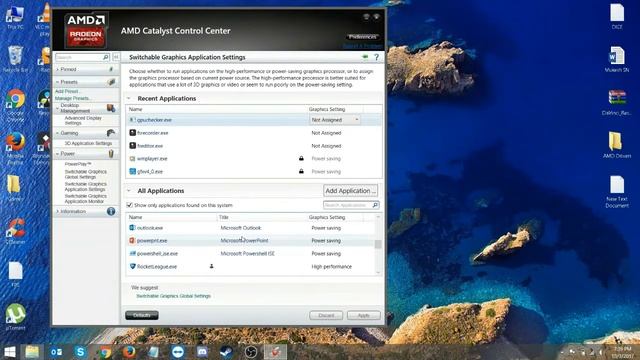
Task: Collapse the Presets sidebar section
Action: point(57,82)
